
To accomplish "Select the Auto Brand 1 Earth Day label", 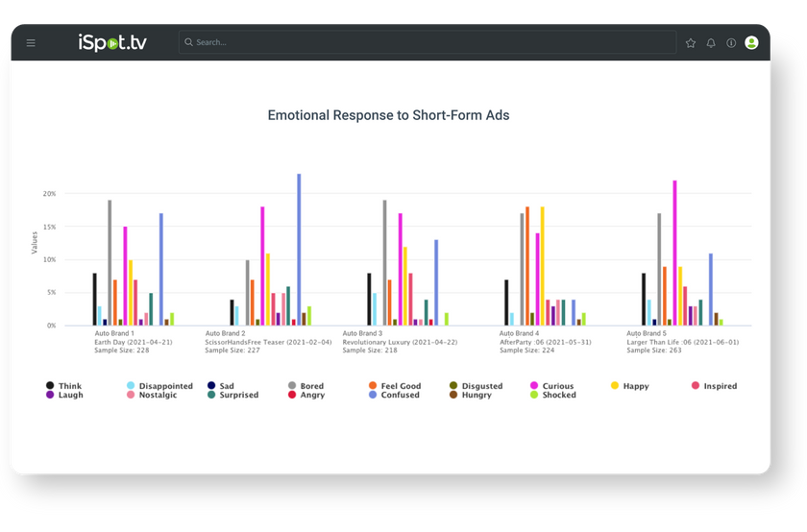I will click(119, 341).
